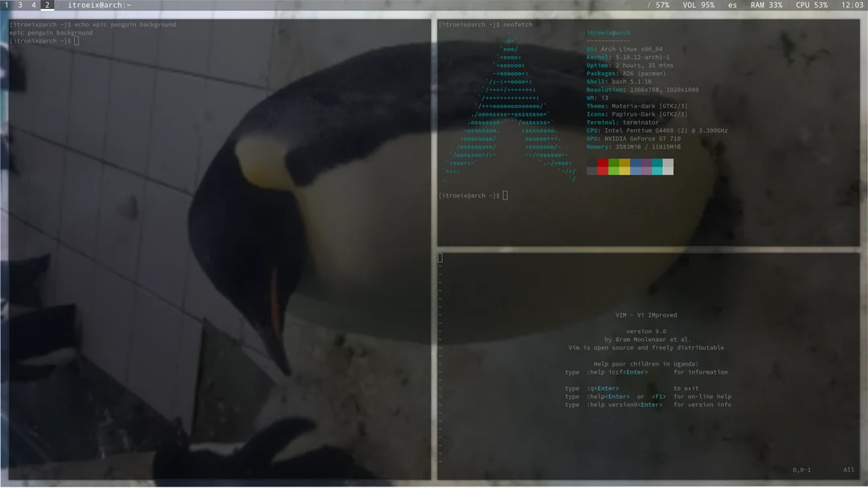Click the 'es' keyboard layout indicator
This screenshot has width=868, height=488.
(732, 5)
